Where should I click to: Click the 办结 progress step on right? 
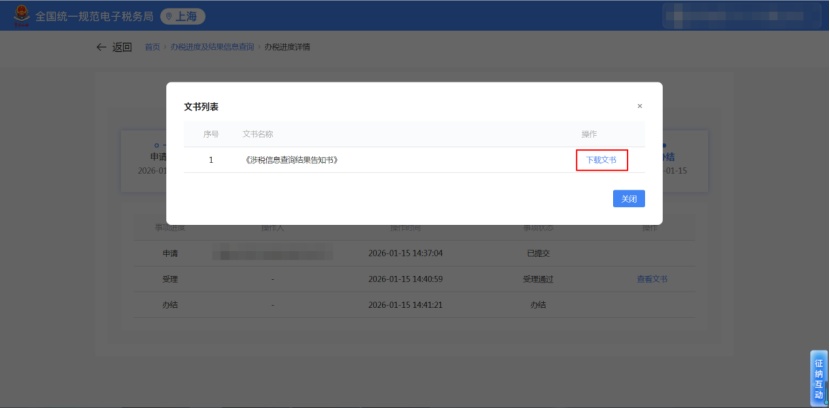[x=668, y=157]
